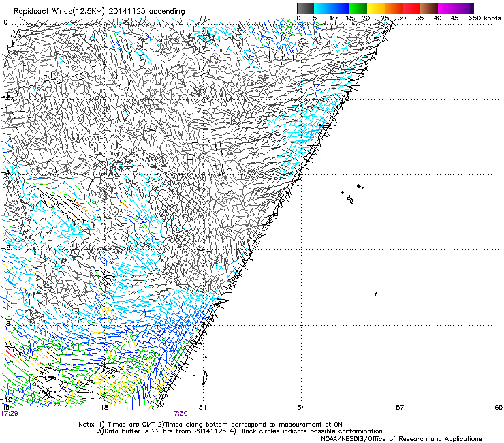Screen dimensions: 504x443
Task: Click the largest Seychelles island outline near 55.5E
Action: tap(350, 200)
